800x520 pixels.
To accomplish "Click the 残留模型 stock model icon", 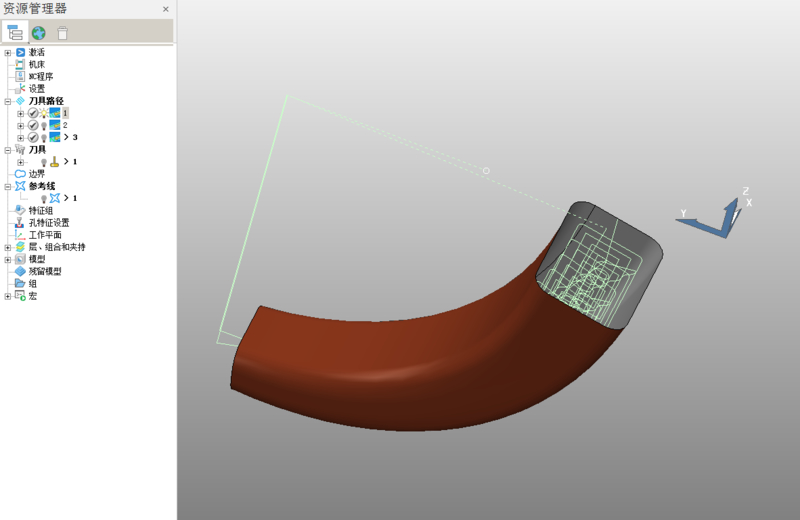I will coord(20,271).
